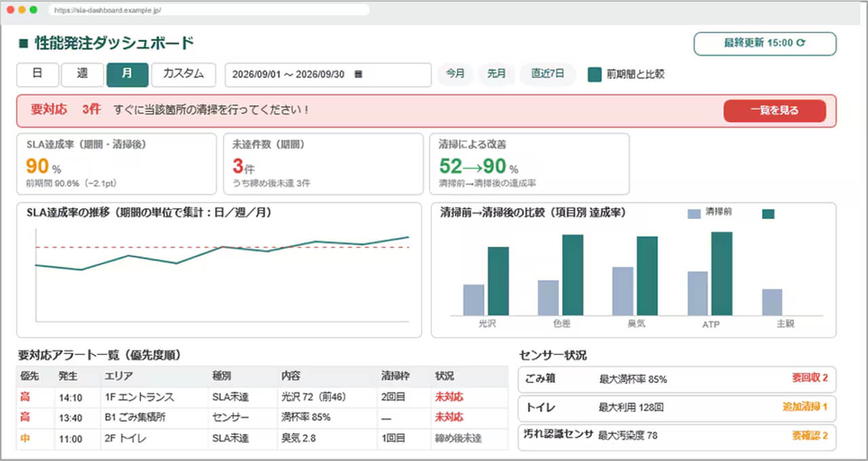Click the 要対応 3件 alert banner text
Image resolution: width=868 pixels, height=461 pixels.
[x=65, y=109]
